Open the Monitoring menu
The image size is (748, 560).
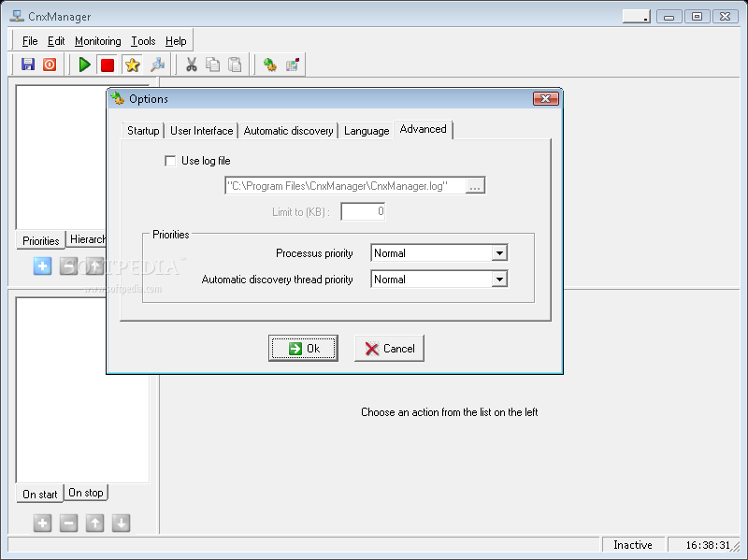[98, 41]
